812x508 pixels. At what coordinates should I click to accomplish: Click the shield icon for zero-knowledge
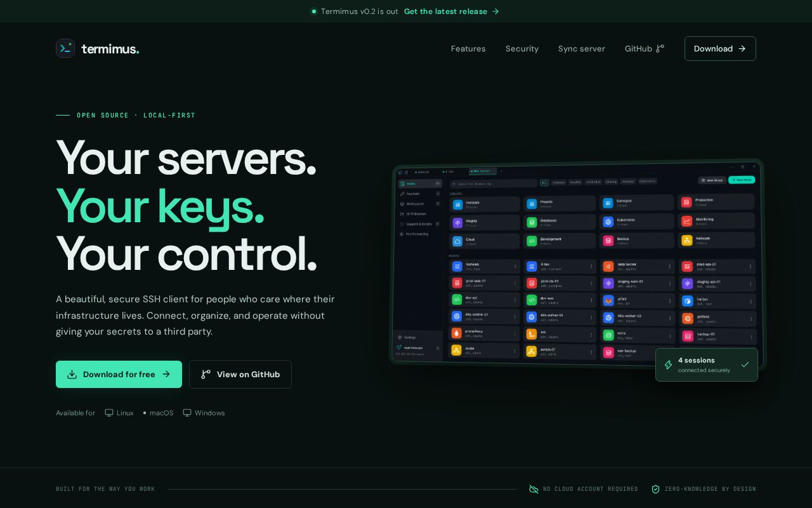656,489
